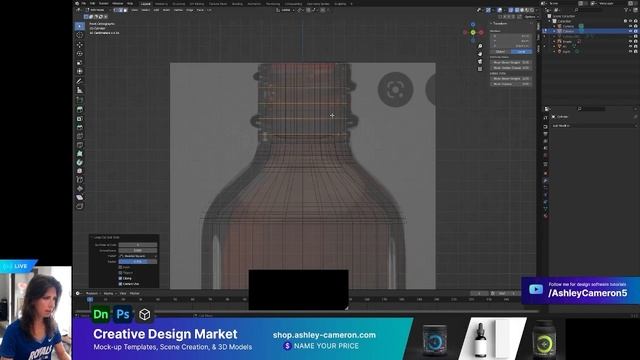Click the Smoothness slider field
The image size is (640, 360).
tap(138, 250)
